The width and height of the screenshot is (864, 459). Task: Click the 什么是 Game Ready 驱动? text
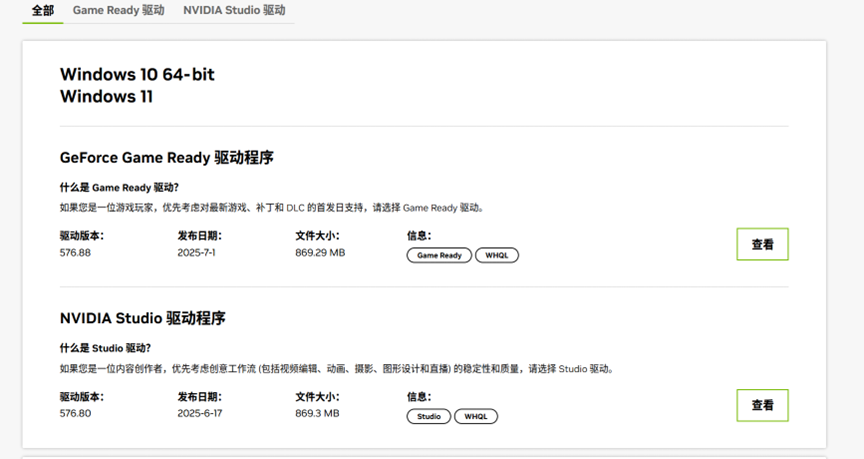[x=119, y=187]
